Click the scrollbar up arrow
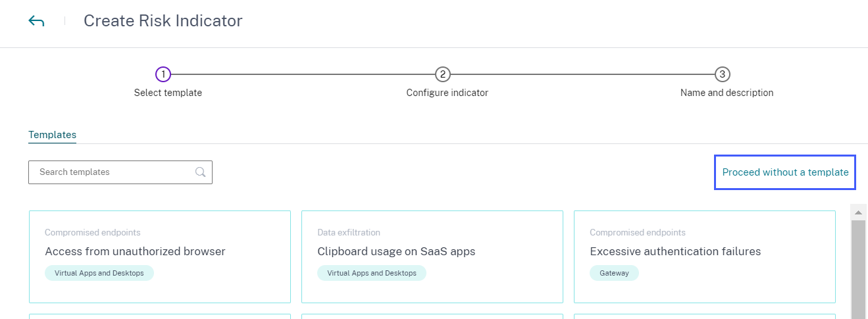868x319 pixels. pos(858,212)
